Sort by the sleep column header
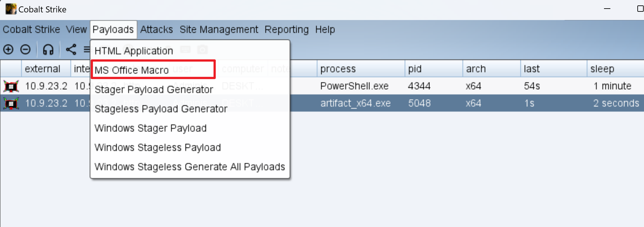Image resolution: width=644 pixels, height=227 pixels. [x=615, y=69]
